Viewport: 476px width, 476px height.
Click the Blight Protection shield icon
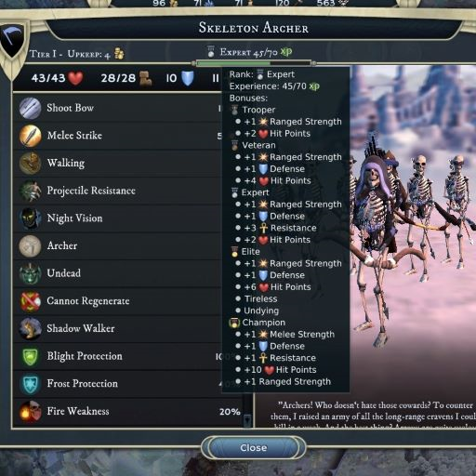[x=30, y=356]
